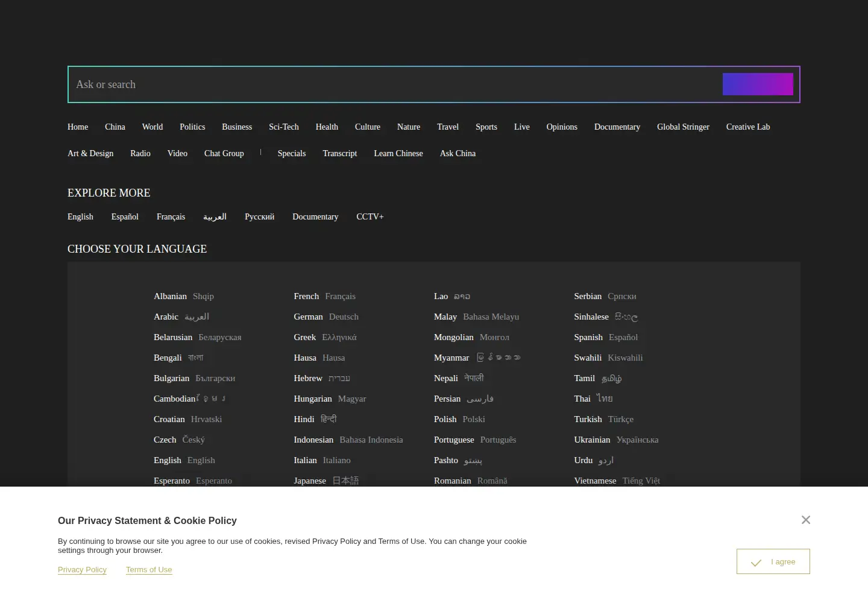The image size is (868, 603).
Task: Open the Live section
Action: click(522, 127)
